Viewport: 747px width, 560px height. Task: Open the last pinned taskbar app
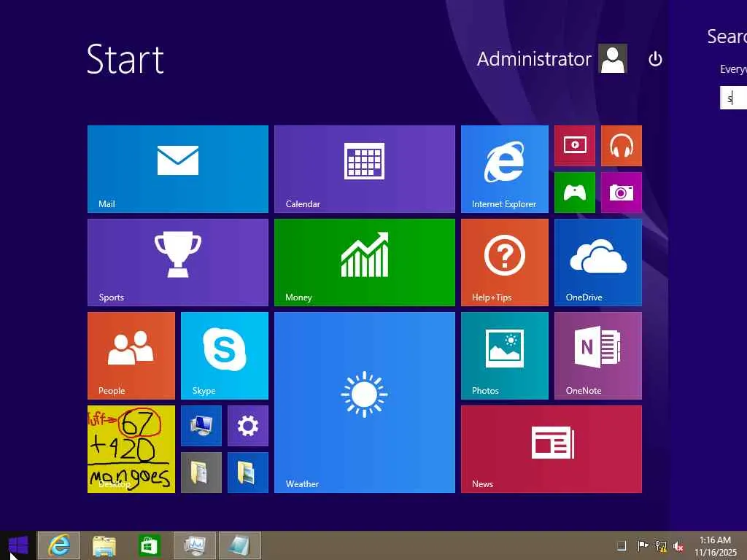point(239,545)
